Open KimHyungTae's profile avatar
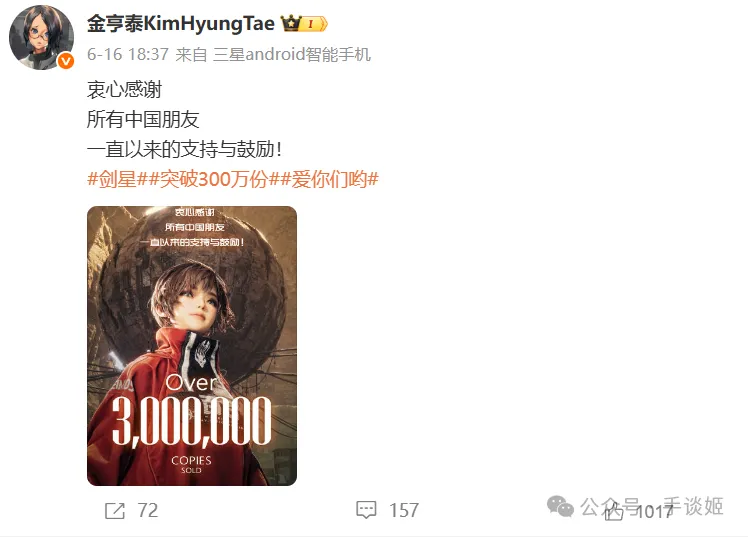Image resolution: width=748 pixels, height=537 pixels. pos(42,37)
